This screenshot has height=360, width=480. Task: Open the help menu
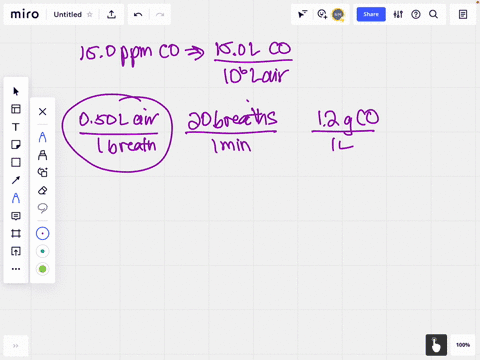(416, 14)
